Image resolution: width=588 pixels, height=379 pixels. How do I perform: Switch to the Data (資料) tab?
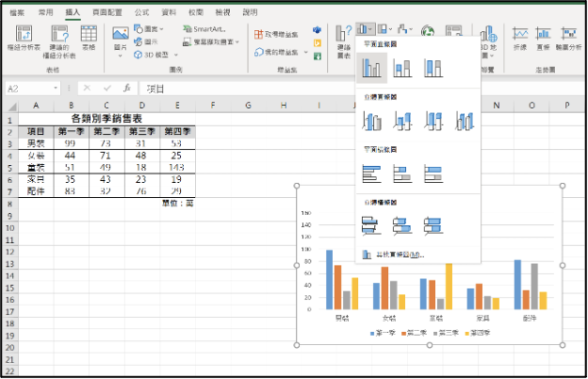tap(169, 12)
